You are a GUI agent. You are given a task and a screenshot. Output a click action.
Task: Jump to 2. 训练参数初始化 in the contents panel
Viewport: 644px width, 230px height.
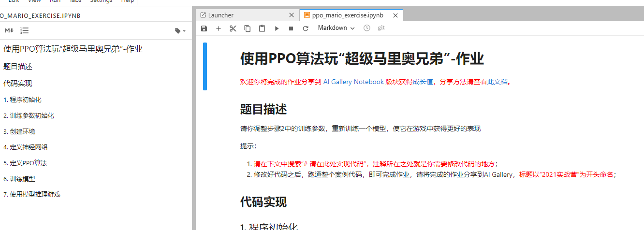pyautogui.click(x=29, y=116)
